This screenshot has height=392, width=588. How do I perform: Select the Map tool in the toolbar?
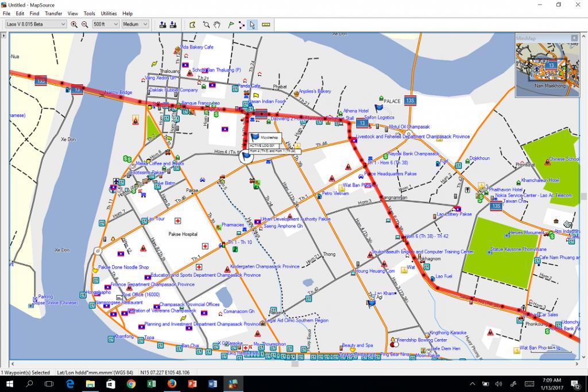(192, 24)
